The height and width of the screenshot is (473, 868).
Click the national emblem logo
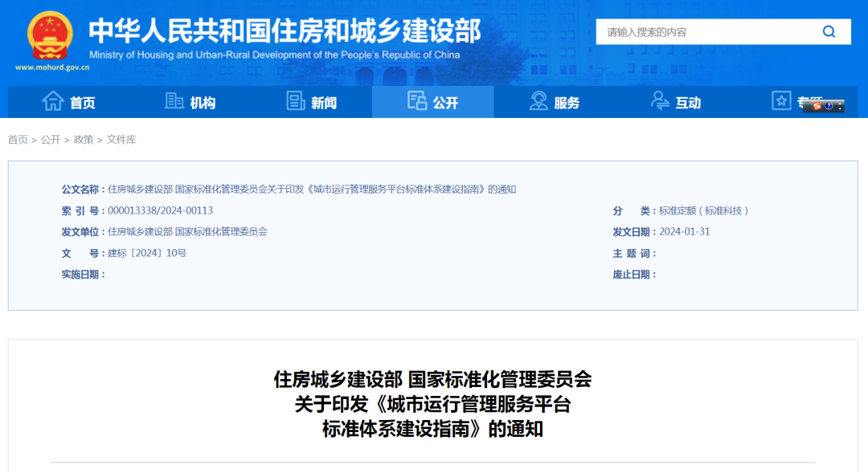click(50, 35)
